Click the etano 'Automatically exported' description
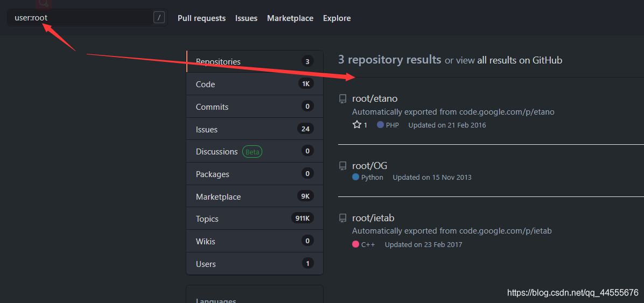The image size is (644, 303). coord(453,112)
